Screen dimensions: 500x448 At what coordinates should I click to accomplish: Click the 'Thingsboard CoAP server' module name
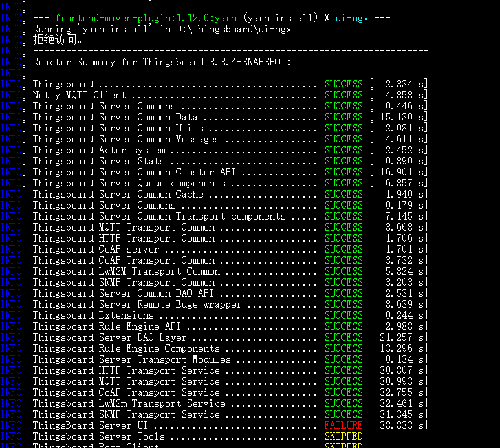point(96,249)
